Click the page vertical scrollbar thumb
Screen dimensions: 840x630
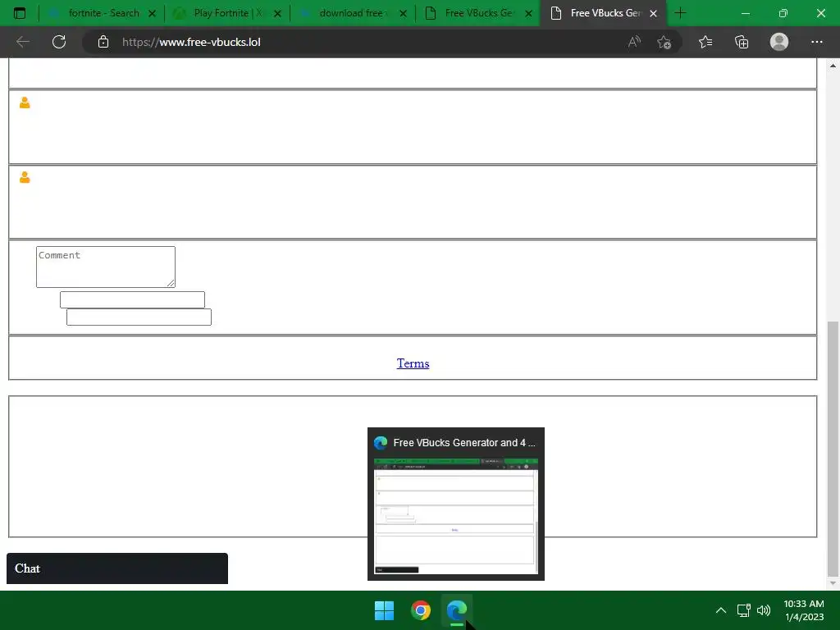[x=833, y=447]
